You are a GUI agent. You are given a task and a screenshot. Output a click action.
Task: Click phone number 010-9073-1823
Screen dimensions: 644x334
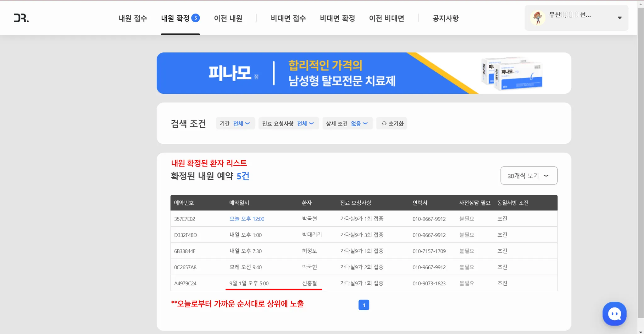(x=429, y=283)
